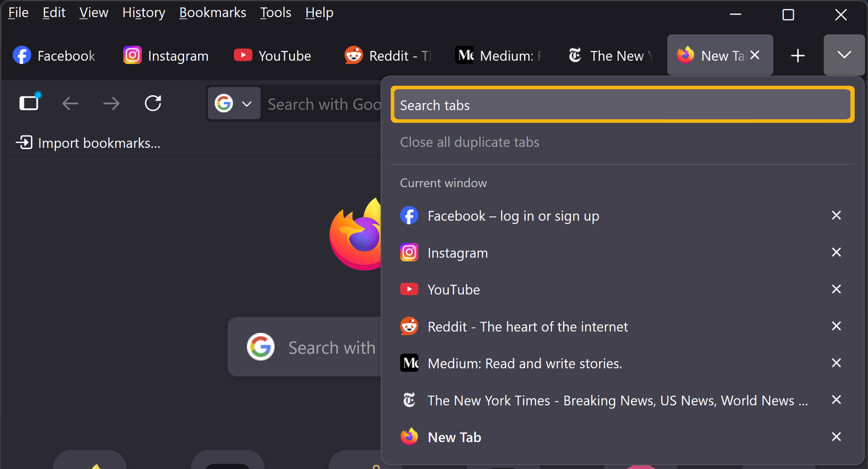
Task: Focus the Search with Google address bar
Action: [324, 104]
